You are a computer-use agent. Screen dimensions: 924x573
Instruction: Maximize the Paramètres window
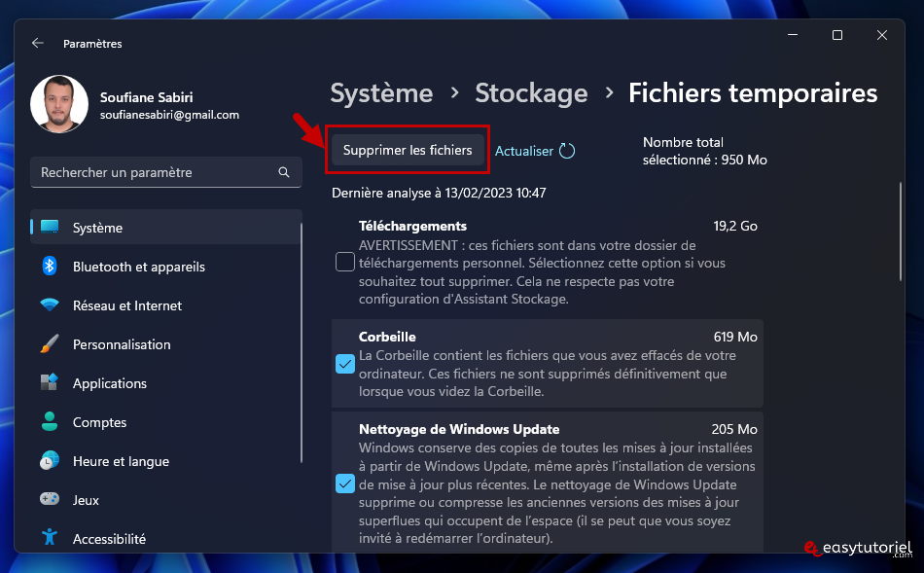click(836, 35)
